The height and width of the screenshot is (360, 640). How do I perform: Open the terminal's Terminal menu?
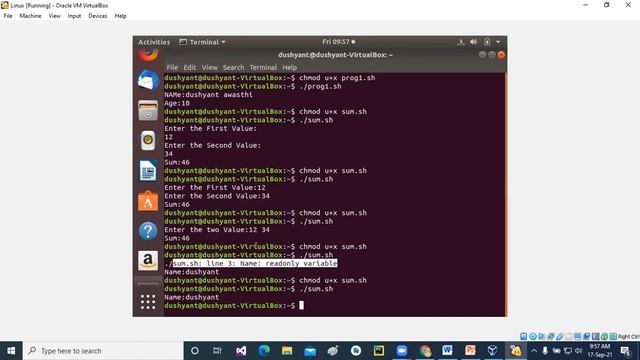pos(263,67)
